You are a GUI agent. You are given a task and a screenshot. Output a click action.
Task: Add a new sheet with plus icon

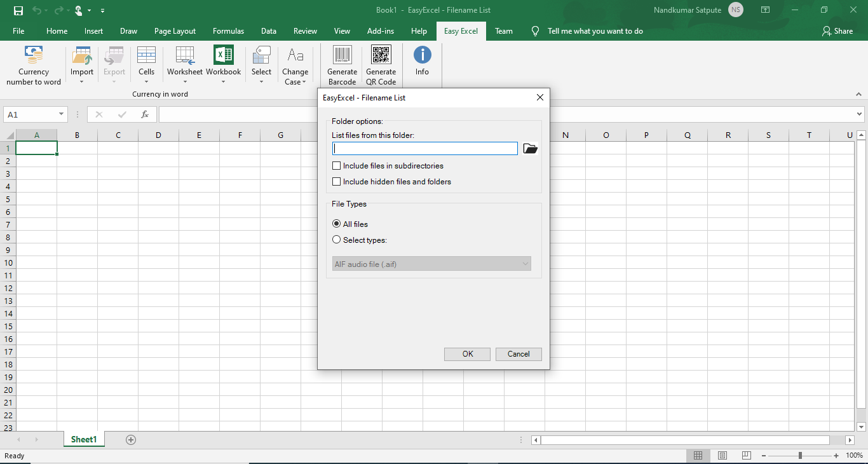coord(131,439)
